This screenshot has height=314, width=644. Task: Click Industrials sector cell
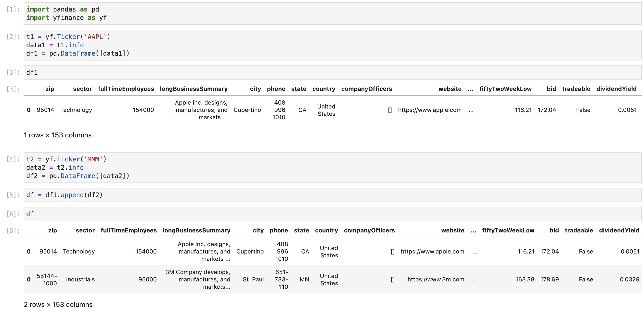(x=80, y=279)
